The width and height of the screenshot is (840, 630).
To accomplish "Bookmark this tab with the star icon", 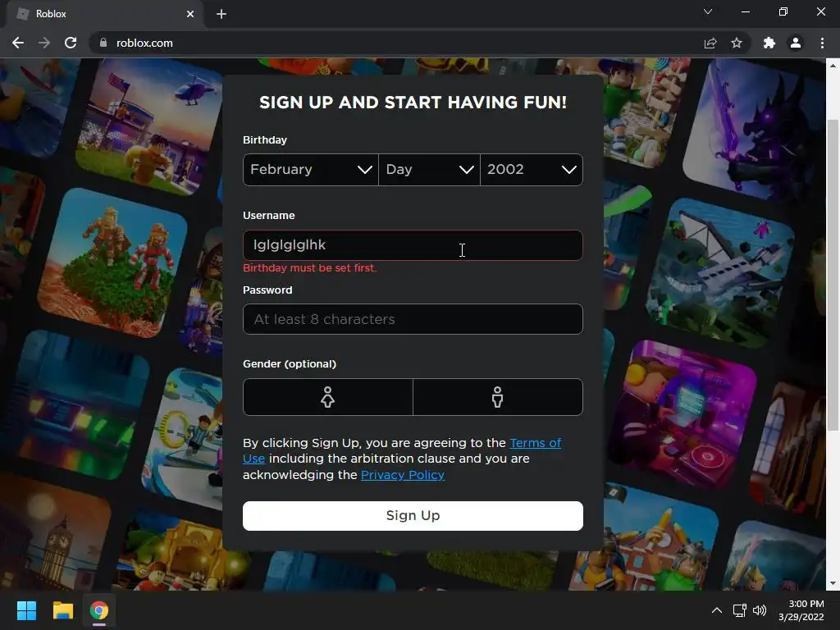I will coord(737,43).
